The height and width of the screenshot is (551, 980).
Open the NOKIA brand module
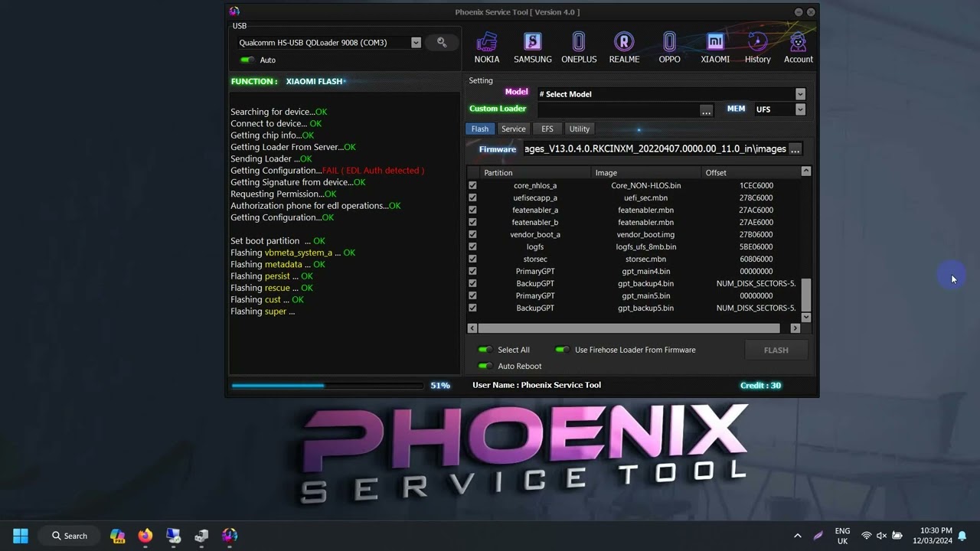[487, 47]
